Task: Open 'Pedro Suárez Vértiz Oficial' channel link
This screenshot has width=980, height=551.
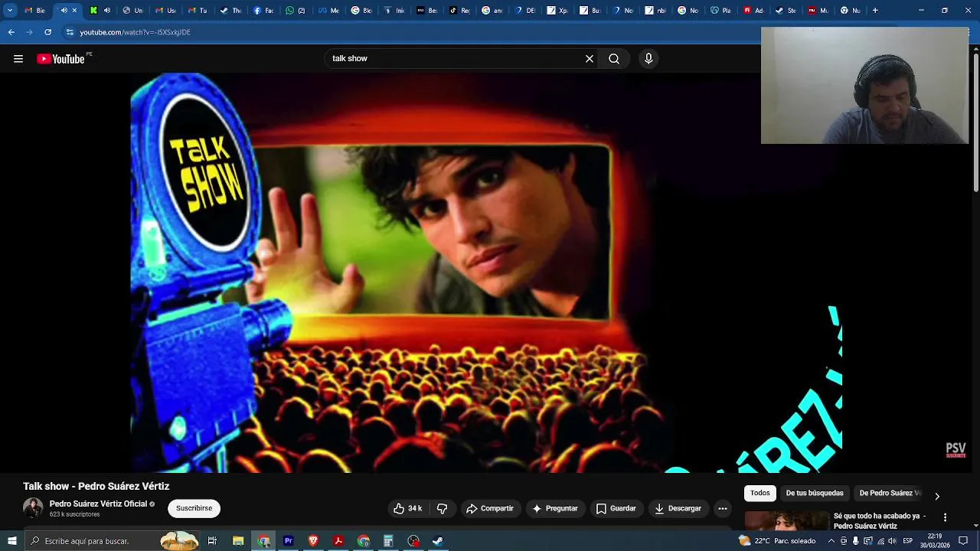Action: click(x=98, y=504)
